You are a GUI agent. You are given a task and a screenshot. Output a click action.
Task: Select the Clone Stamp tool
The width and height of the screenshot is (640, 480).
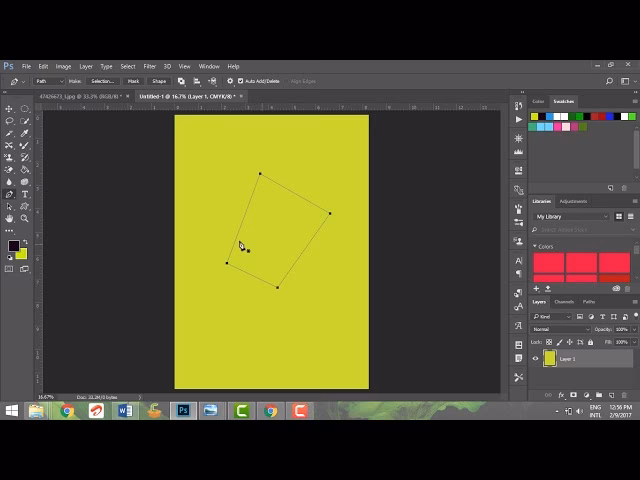point(9,158)
